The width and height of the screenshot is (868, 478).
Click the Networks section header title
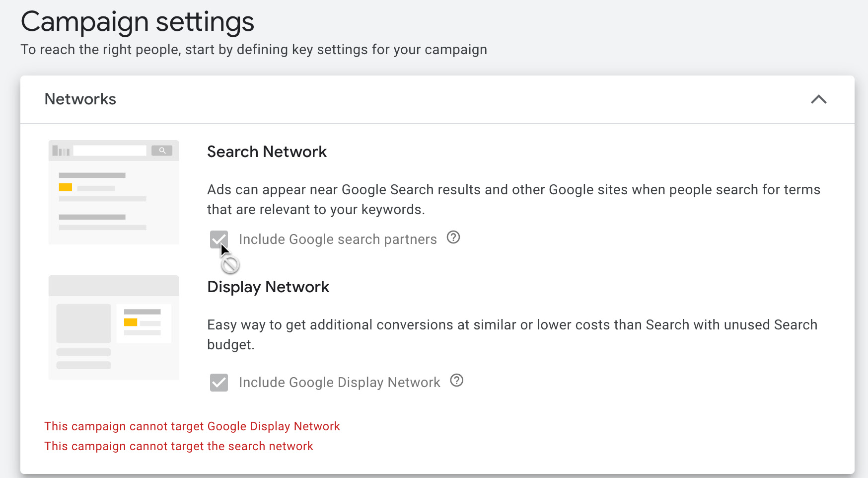pyautogui.click(x=80, y=99)
